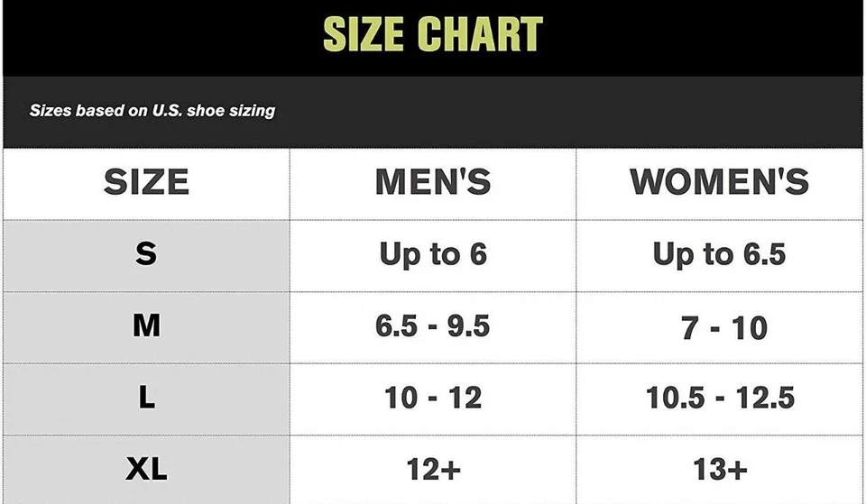The width and height of the screenshot is (866, 504).
Task: Click the men's 'Up to 6' cell
Action: coord(433,254)
